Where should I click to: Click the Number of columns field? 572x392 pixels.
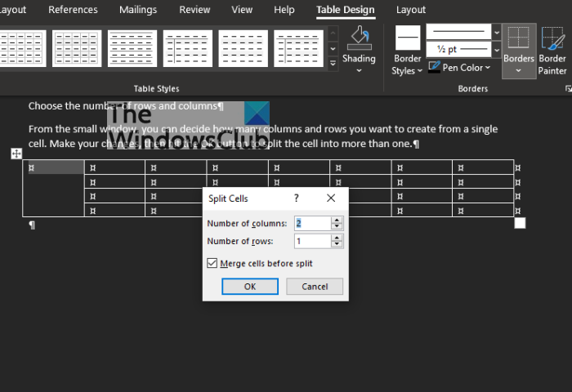(313, 223)
